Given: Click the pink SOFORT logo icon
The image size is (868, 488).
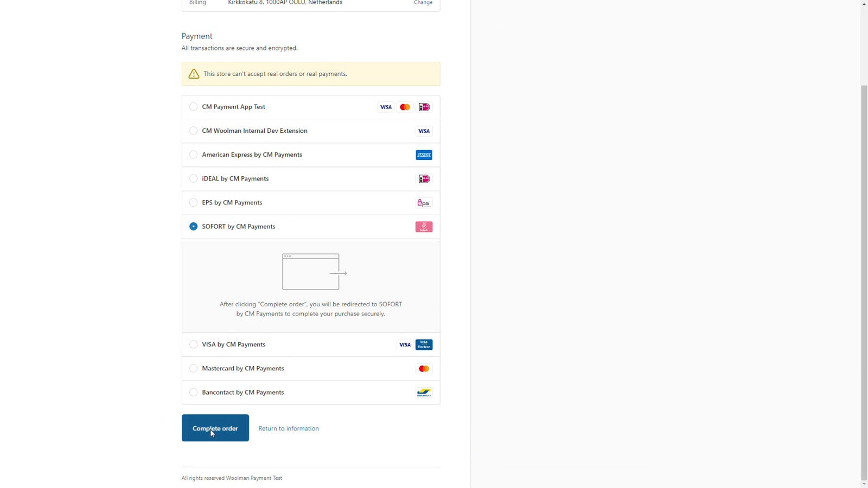Looking at the screenshot, I should (424, 227).
